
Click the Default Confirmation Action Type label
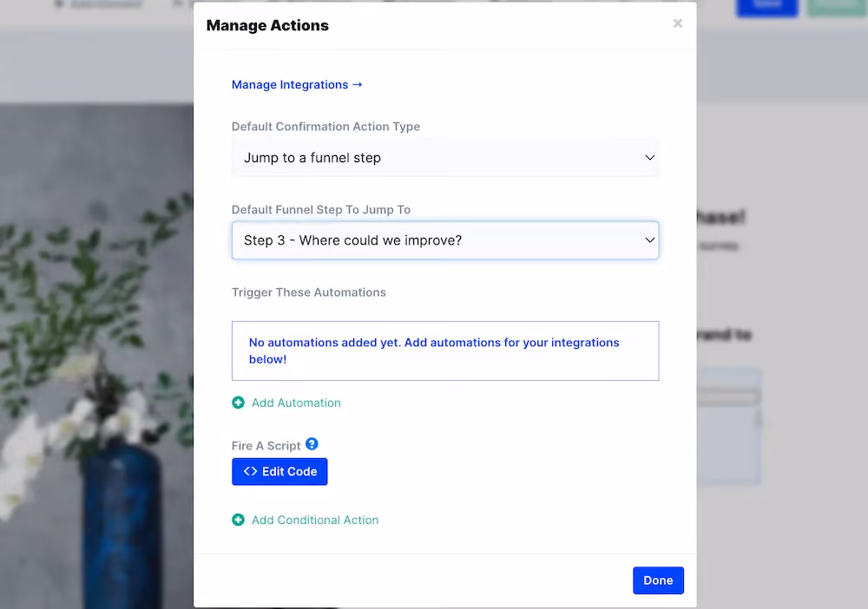pyautogui.click(x=325, y=127)
